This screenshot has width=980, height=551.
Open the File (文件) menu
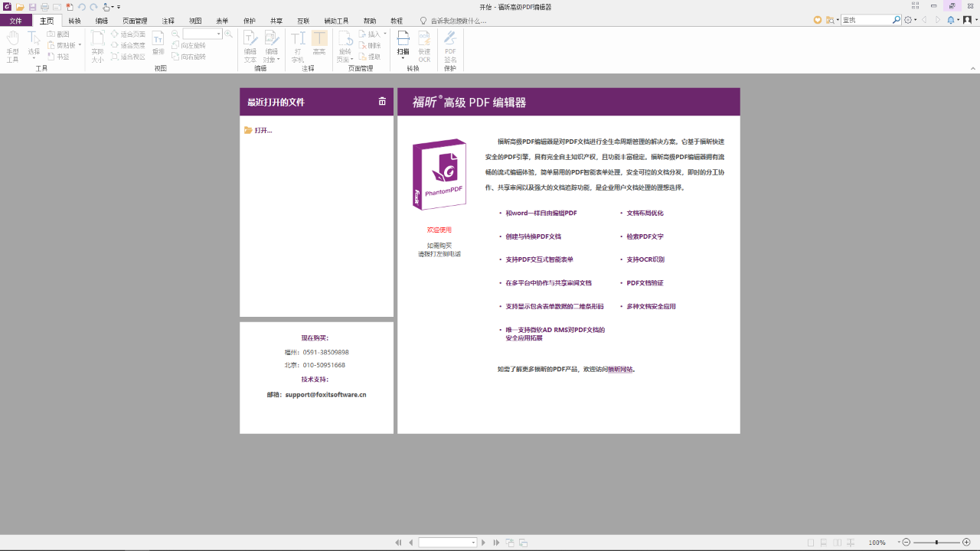click(15, 21)
